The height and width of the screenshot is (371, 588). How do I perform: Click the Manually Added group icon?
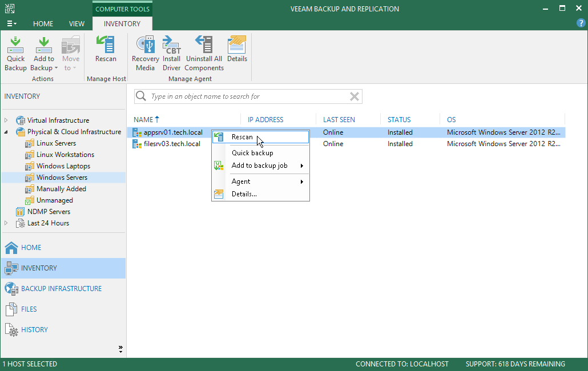30,189
